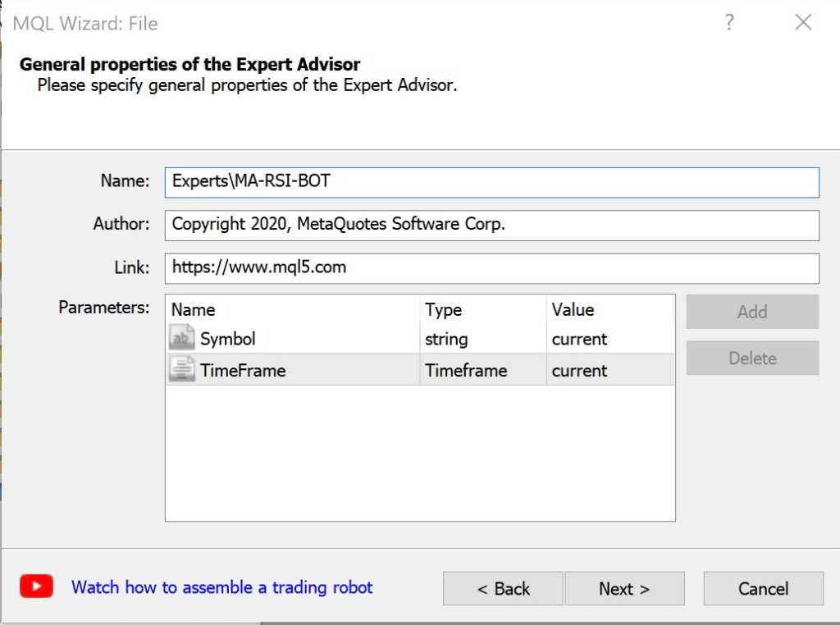Go to the next wizard step
The height and width of the screenshot is (625, 840).
pyautogui.click(x=624, y=589)
